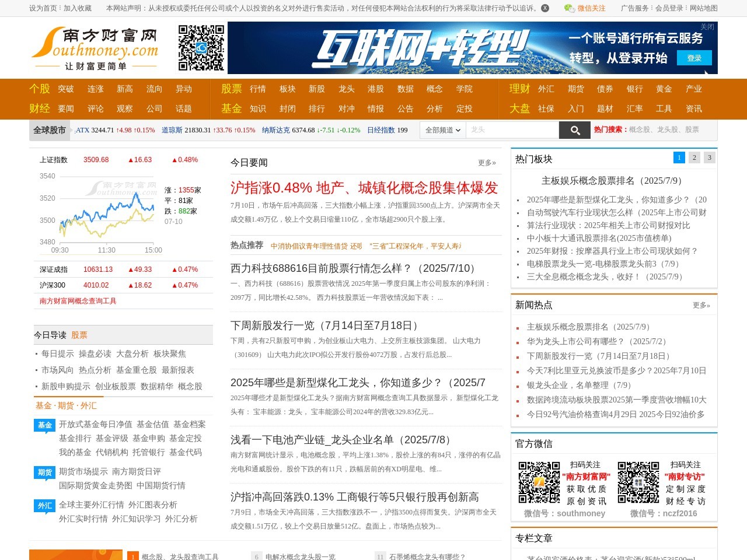
Task: Open the 基金 menu in the navigation bar
Action: 232,108
